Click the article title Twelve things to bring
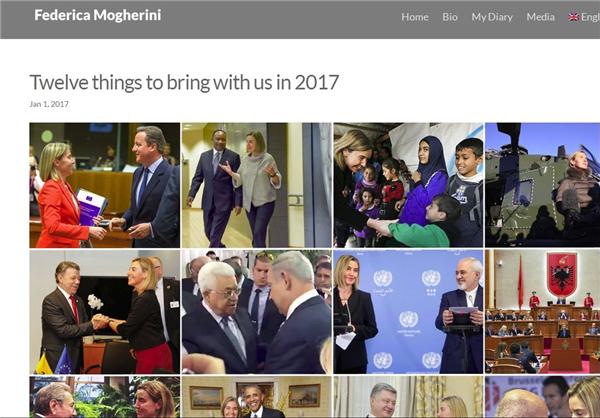This screenshot has width=600, height=418. click(184, 82)
